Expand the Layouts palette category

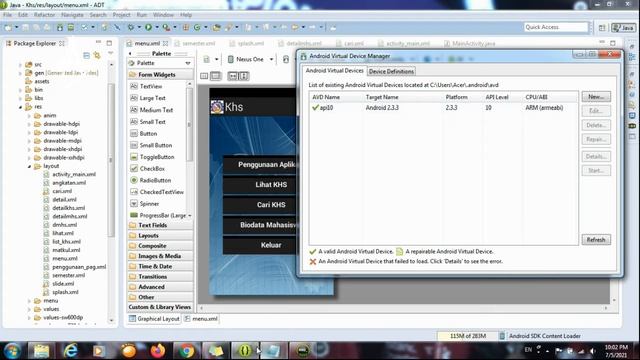(x=160, y=236)
